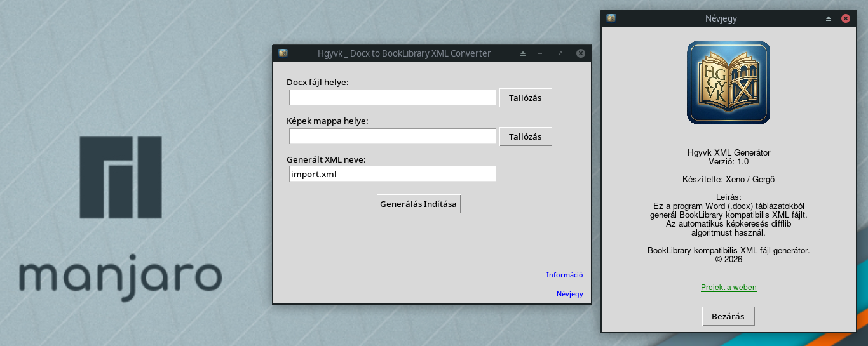The height and width of the screenshot is (346, 868).
Task: Focus the Képek mappa helye field
Action: 393,136
